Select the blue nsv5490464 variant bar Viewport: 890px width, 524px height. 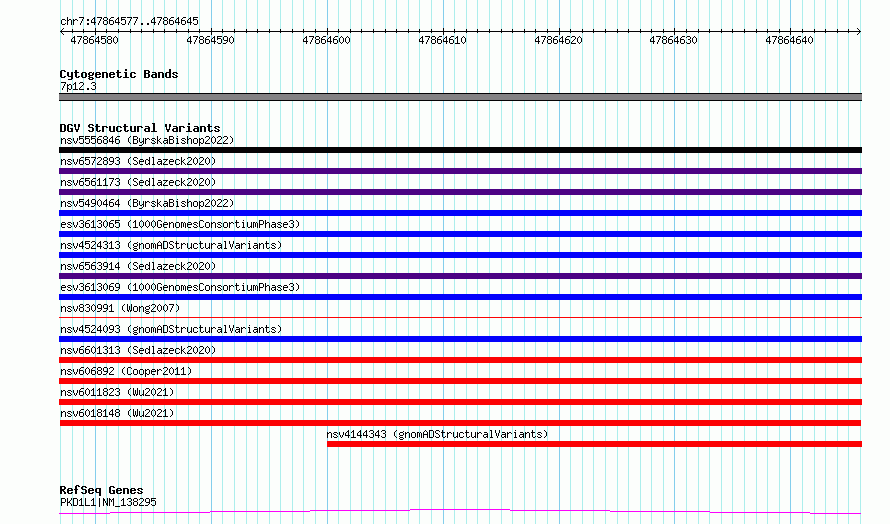click(x=460, y=213)
